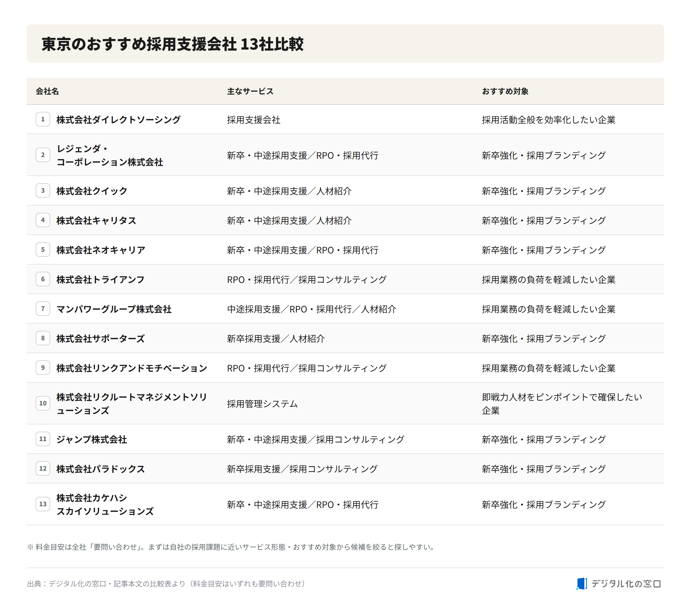Select company name 株式会社キャリタス
The width and height of the screenshot is (691, 616).
96,220
